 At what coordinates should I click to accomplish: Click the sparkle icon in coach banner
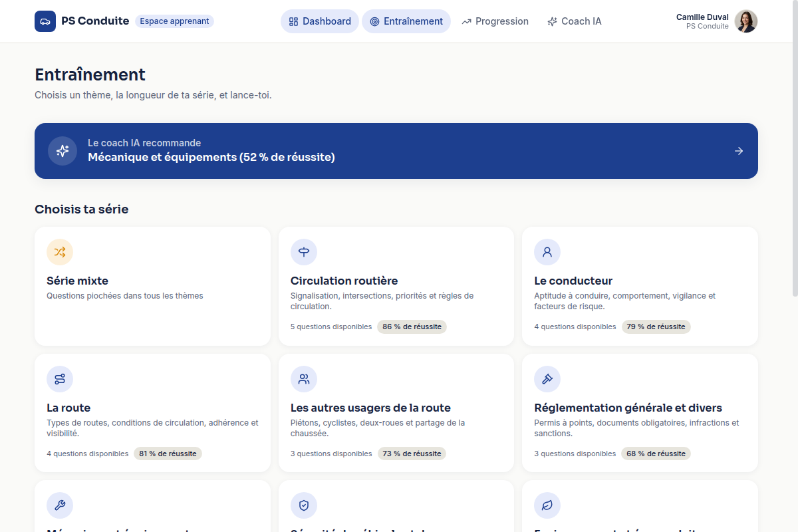tap(63, 151)
